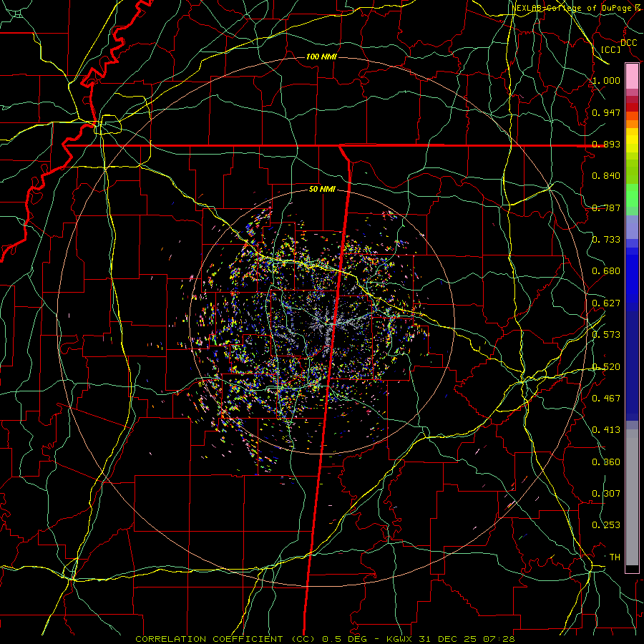Click the 0.893 scale value
The image size is (644, 644).
[606, 144]
